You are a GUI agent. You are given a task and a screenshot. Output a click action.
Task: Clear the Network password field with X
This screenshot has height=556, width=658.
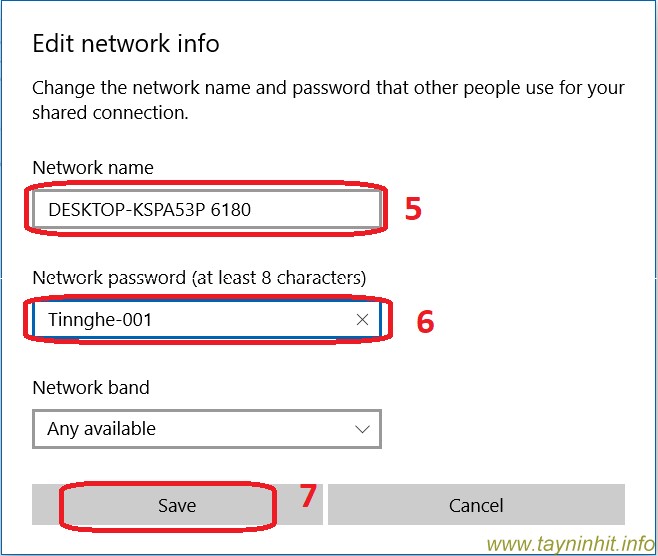362,320
